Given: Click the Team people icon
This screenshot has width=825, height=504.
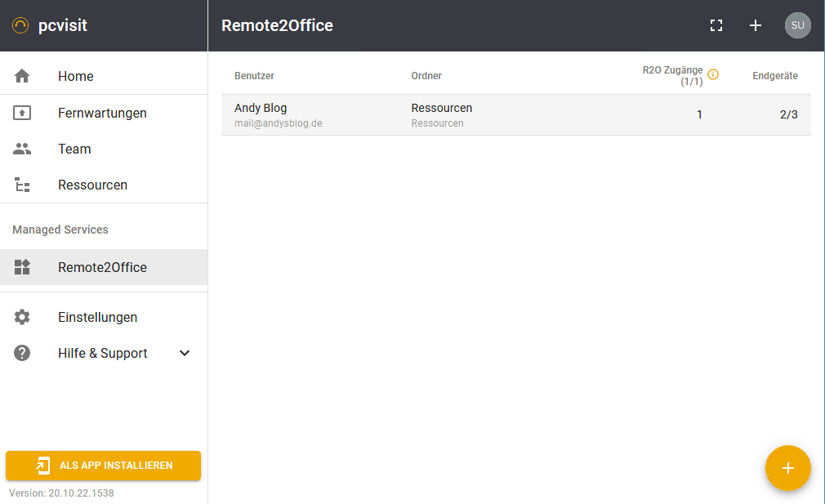Looking at the screenshot, I should (x=22, y=149).
